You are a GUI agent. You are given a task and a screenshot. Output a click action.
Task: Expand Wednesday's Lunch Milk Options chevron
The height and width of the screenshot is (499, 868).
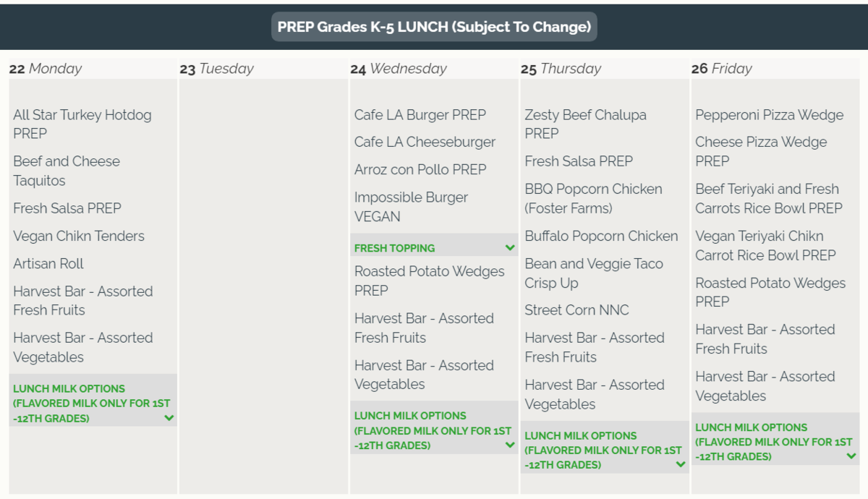click(510, 445)
